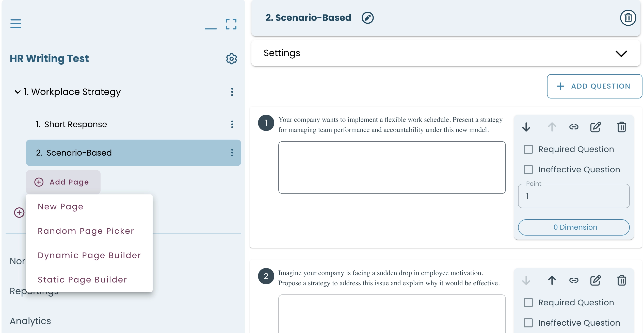This screenshot has height=333, width=644.
Task: Open Short Response page options
Action: click(232, 124)
